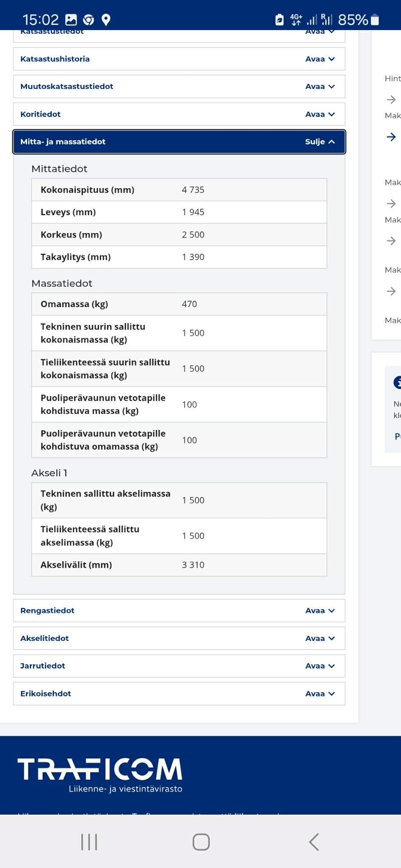Image resolution: width=401 pixels, height=868 pixels.
Task: Click the Akseli 1 heading
Action: coord(49,473)
